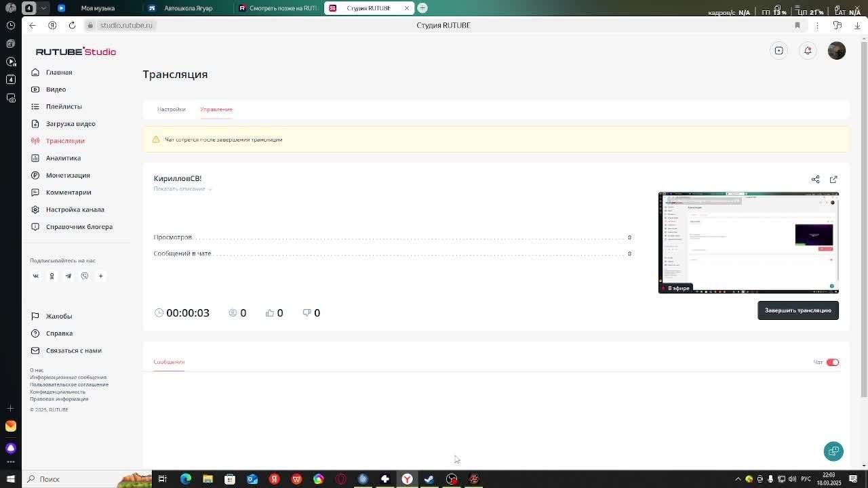Click the Yandex home icon beside the address bar

(x=52, y=25)
